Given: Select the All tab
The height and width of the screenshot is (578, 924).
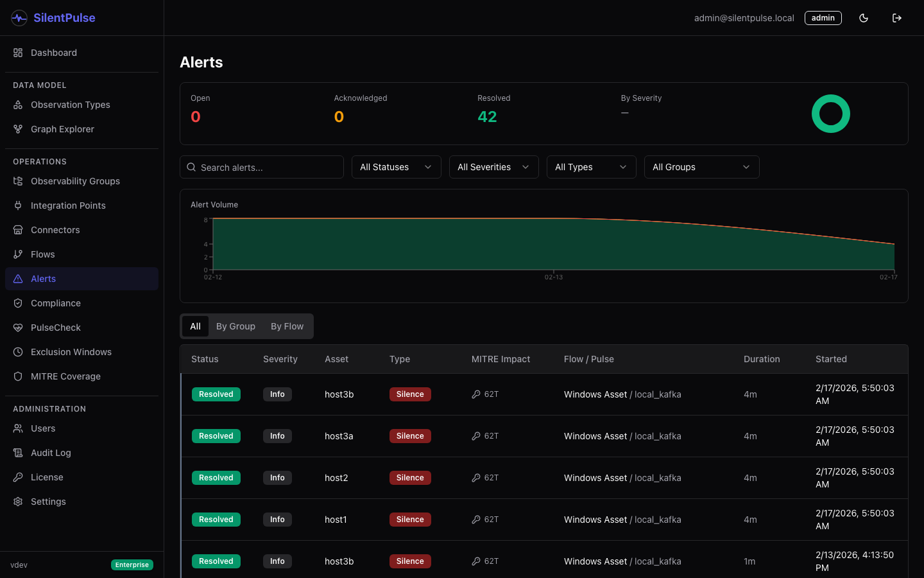Looking at the screenshot, I should (195, 326).
